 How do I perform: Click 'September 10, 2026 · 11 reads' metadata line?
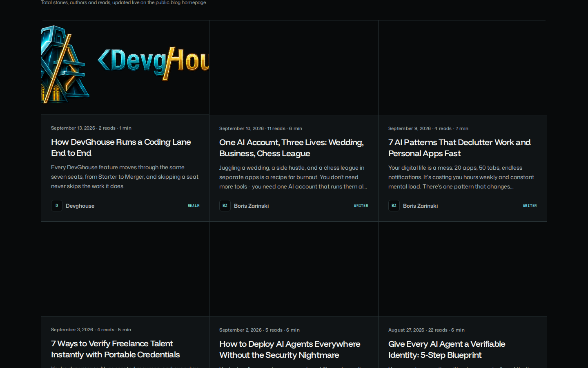click(261, 128)
